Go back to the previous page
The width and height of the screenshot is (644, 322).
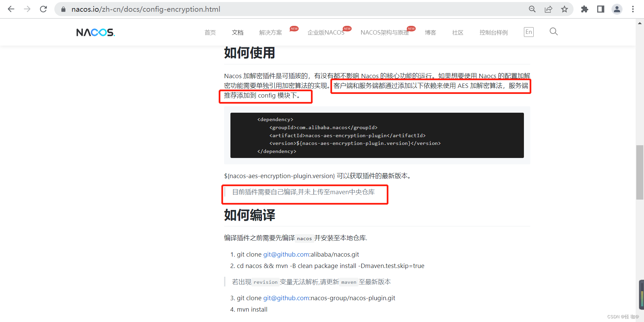click(x=11, y=9)
